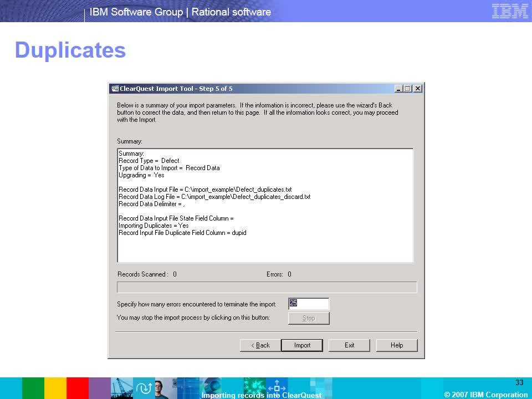The image size is (532, 399).
Task: Click the 'Specify how many errors encountered' label
Action: [x=197, y=304]
